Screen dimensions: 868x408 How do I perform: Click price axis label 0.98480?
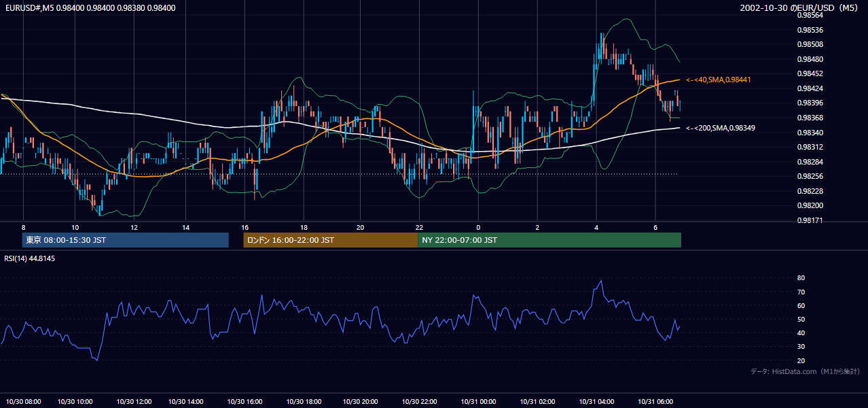[810, 59]
